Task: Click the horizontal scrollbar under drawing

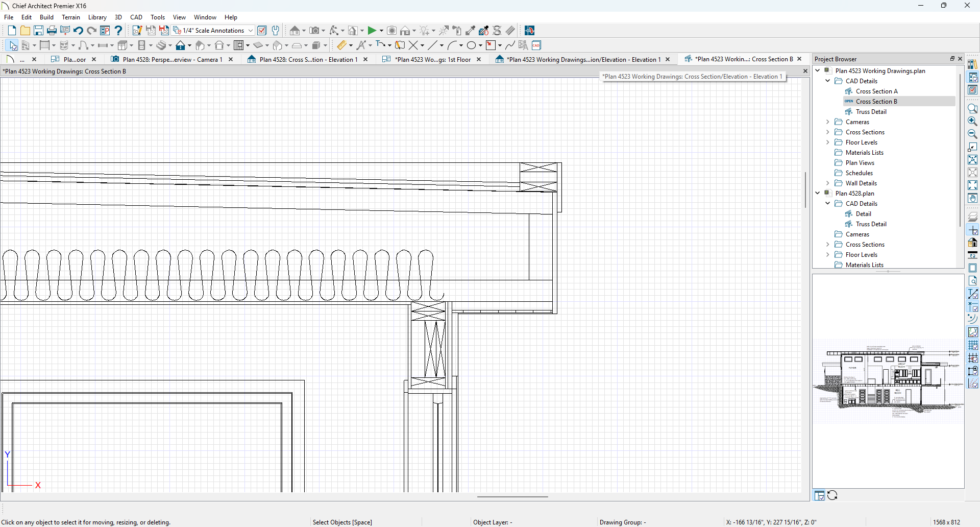Action: tap(512, 496)
